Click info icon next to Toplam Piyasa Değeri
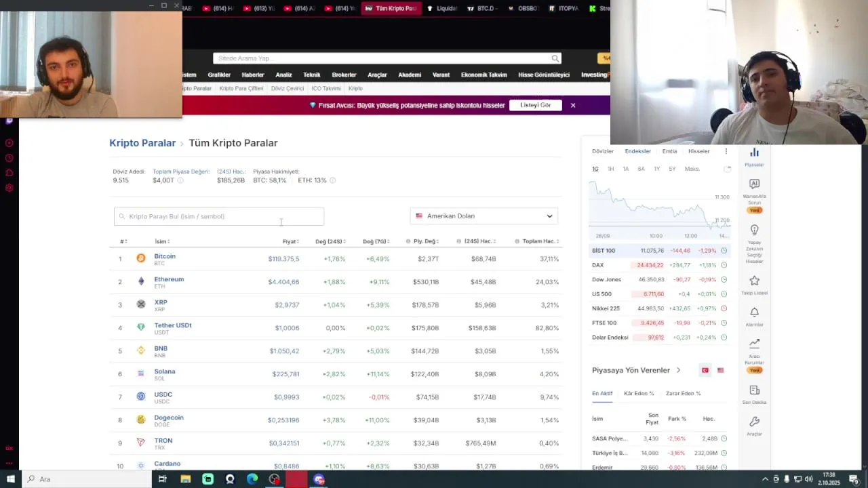 (x=180, y=180)
